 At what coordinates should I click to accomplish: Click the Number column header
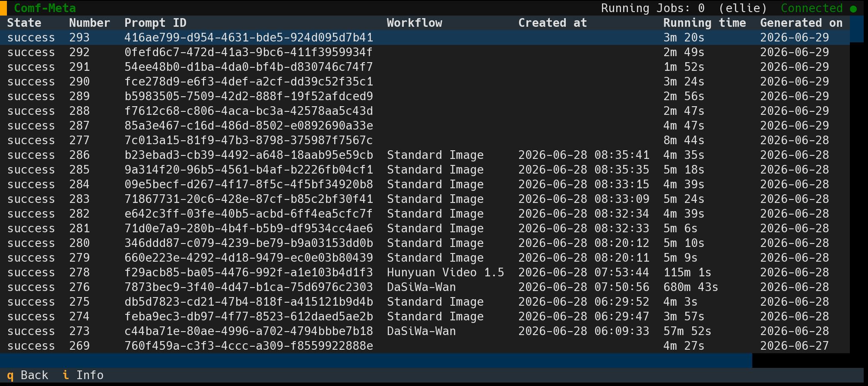[x=90, y=23]
